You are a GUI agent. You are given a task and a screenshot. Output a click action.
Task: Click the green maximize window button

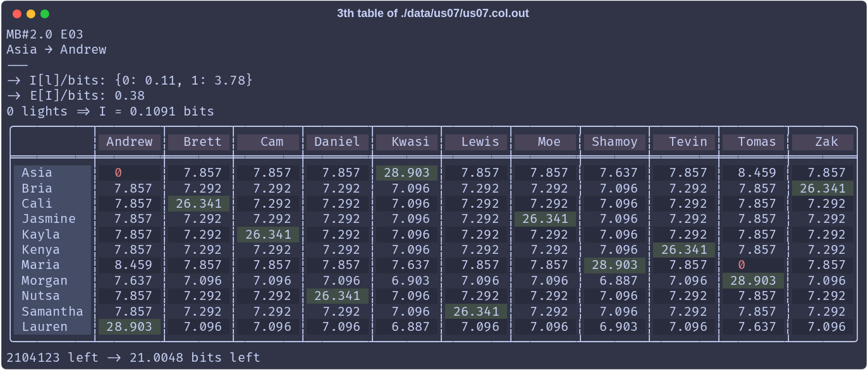45,14
